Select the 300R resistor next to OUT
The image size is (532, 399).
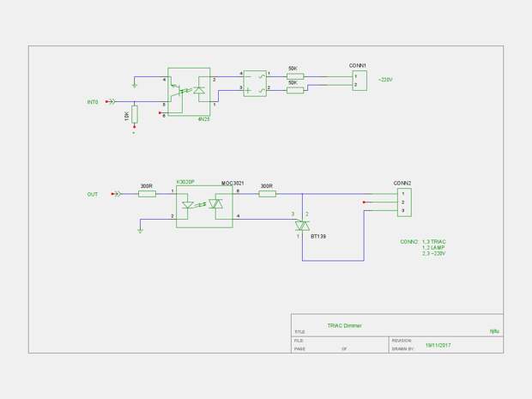coord(148,194)
